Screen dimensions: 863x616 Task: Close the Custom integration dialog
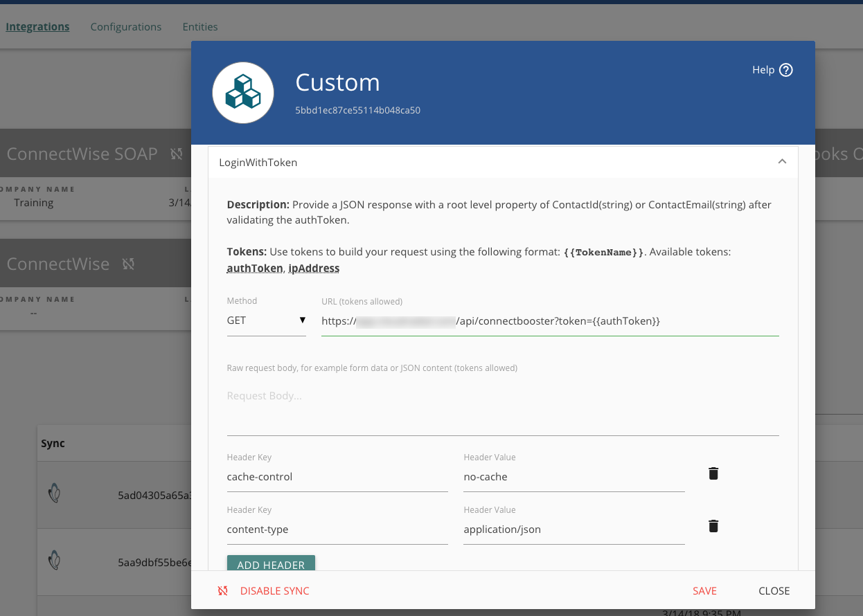tap(774, 591)
